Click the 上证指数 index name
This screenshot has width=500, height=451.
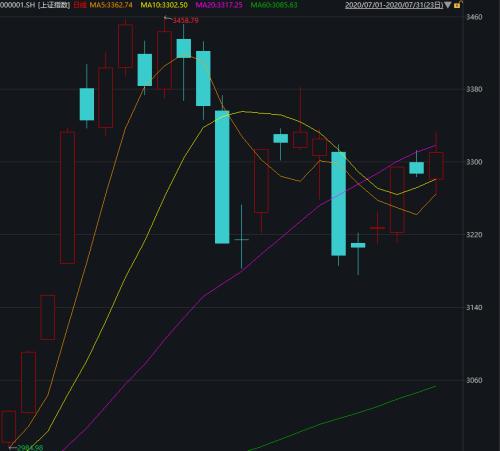(x=54, y=5)
